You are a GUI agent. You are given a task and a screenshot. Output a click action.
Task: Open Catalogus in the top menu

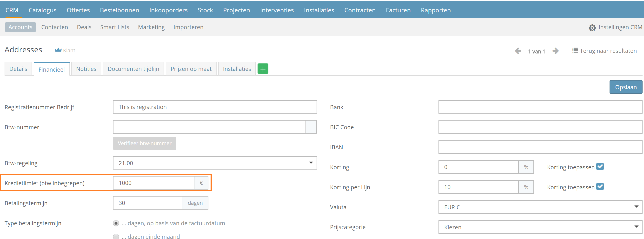(42, 10)
